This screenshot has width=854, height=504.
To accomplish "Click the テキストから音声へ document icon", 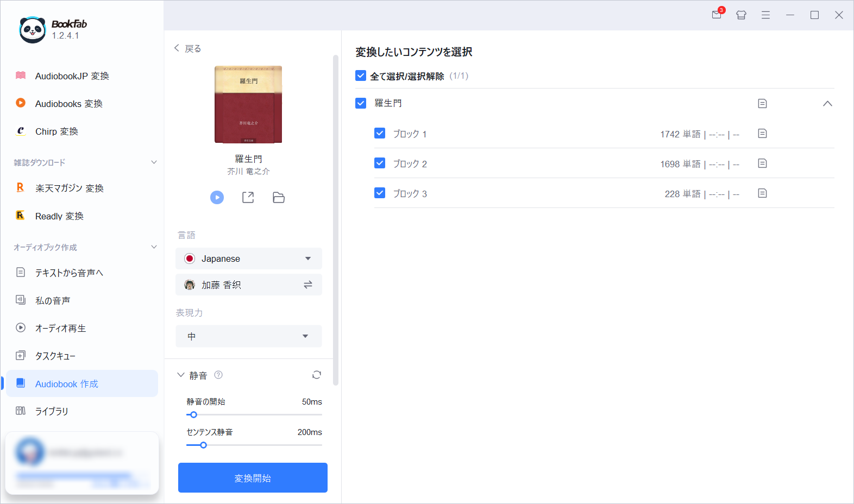I will coord(21,272).
